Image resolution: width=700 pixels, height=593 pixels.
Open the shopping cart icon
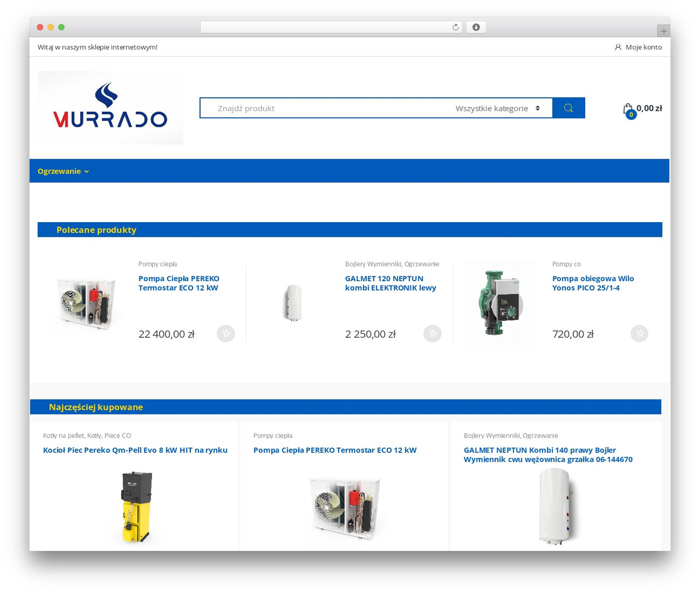click(628, 109)
